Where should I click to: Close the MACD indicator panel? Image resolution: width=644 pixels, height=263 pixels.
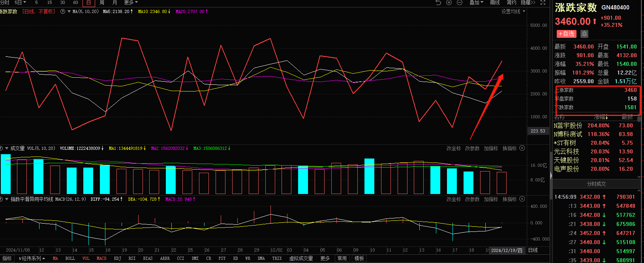pos(522,199)
